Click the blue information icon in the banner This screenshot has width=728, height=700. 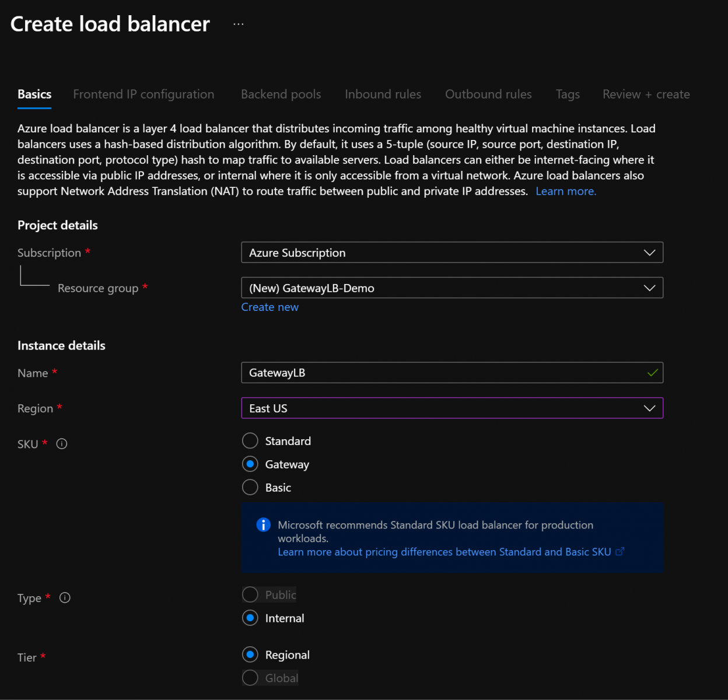pos(263,525)
